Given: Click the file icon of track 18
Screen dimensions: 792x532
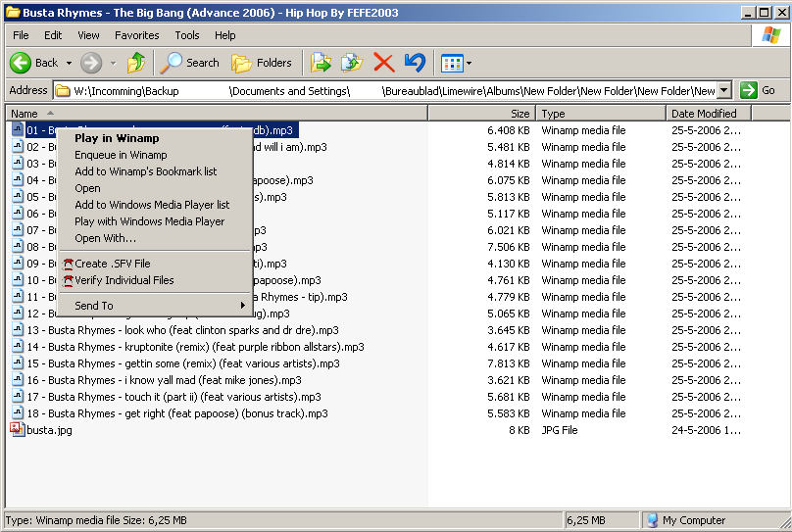Looking at the screenshot, I should pos(18,412).
